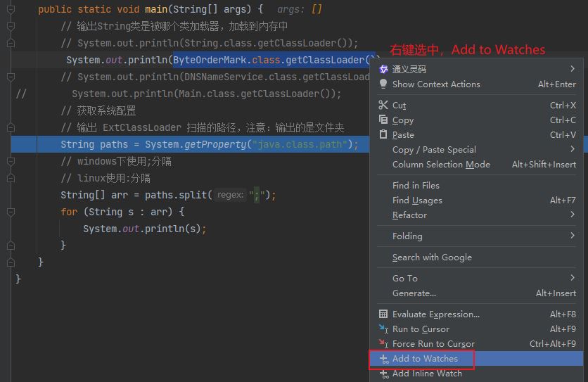
Task: Choose Force Run to Cursor
Action: coord(476,344)
